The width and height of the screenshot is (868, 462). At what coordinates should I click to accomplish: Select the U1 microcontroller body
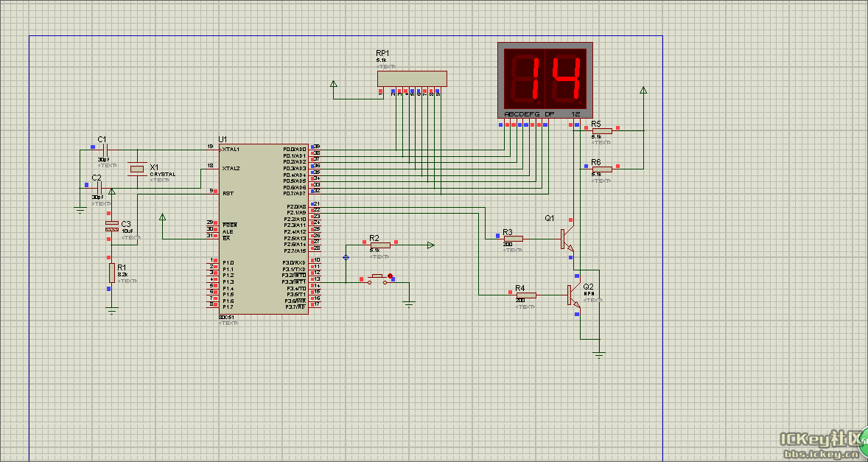tap(264, 229)
